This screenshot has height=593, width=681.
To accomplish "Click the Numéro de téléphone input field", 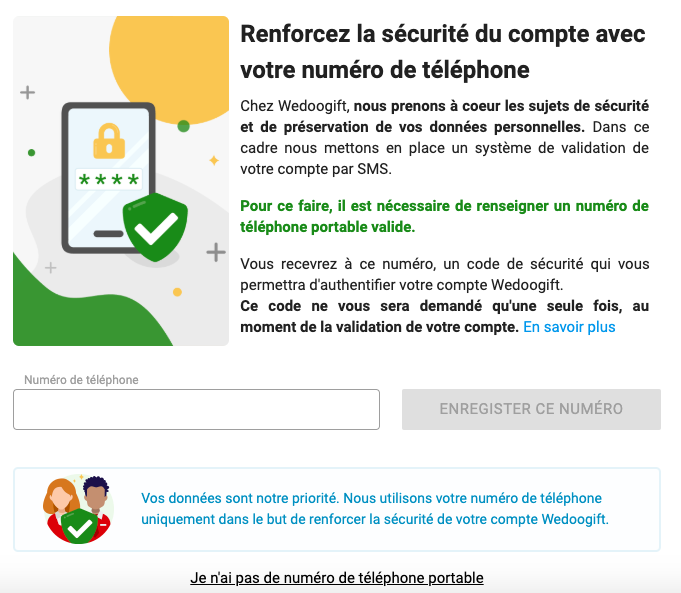I will click(x=196, y=409).
